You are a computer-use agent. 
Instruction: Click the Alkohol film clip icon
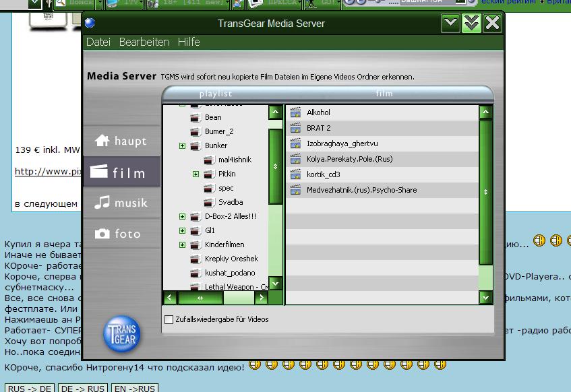click(295, 112)
